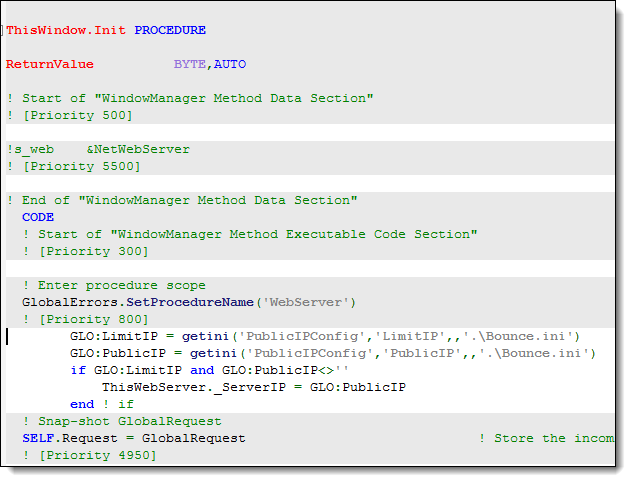
Task: Click the Priority 800 comment line
Action: point(85,319)
